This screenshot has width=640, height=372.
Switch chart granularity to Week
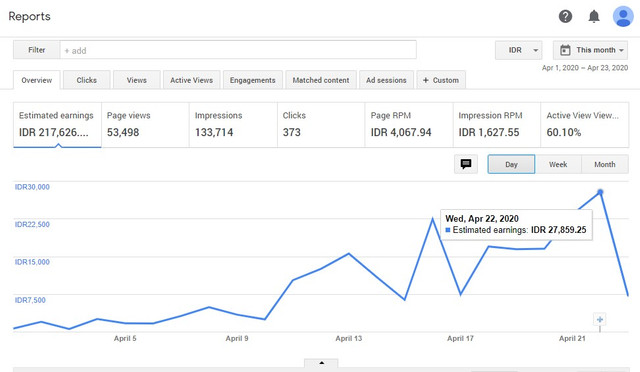(x=558, y=164)
